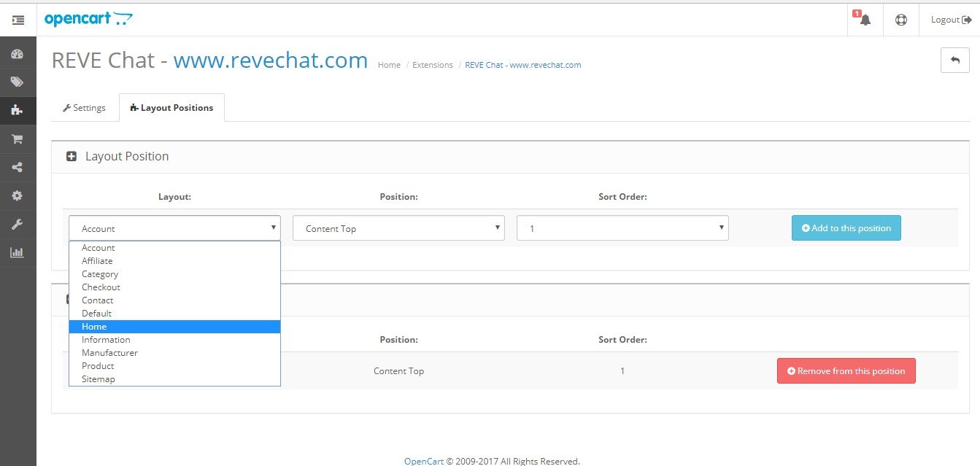
Task: Pick Information from the layout list
Action: point(175,340)
